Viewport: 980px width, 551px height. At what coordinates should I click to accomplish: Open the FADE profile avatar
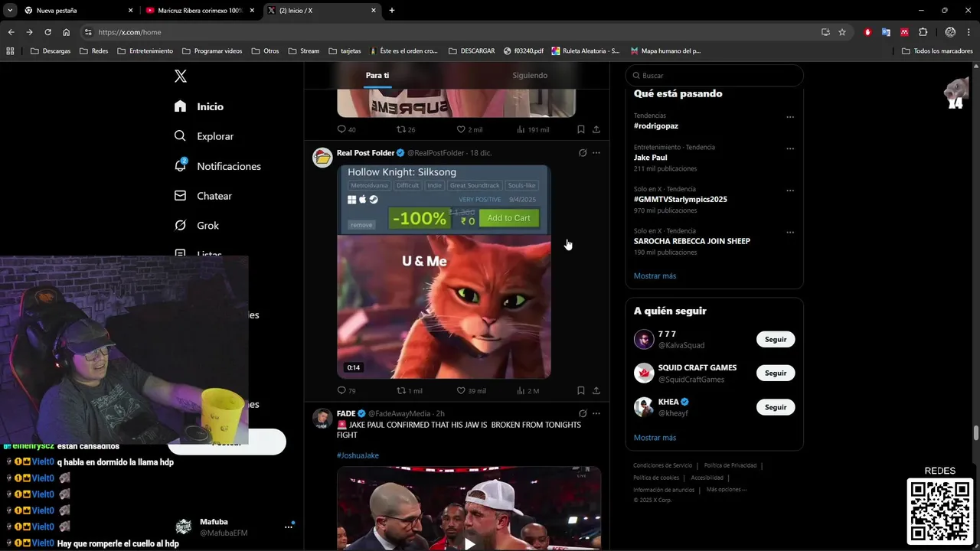click(x=322, y=418)
